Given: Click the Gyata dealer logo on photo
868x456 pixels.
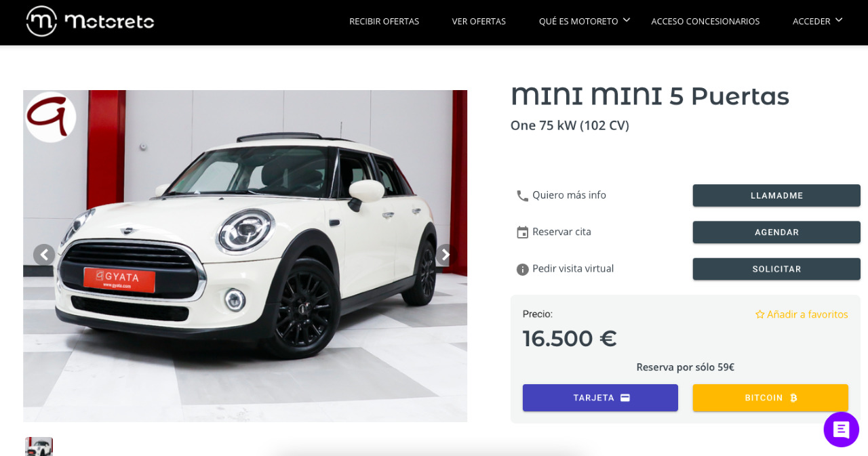Looking at the screenshot, I should click(50, 117).
